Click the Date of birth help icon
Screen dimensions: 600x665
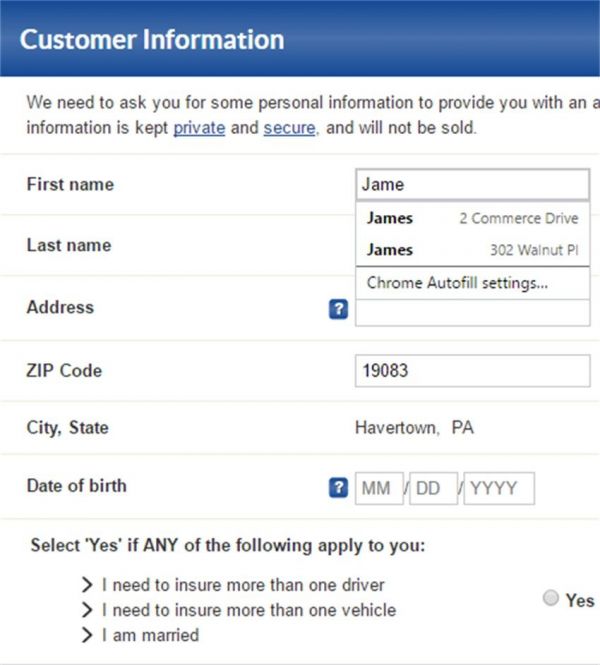(338, 488)
